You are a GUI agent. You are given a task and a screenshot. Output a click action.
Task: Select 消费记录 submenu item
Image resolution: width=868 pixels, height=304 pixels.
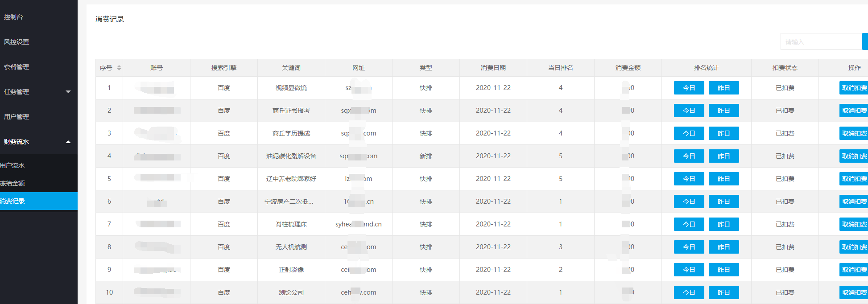point(12,201)
